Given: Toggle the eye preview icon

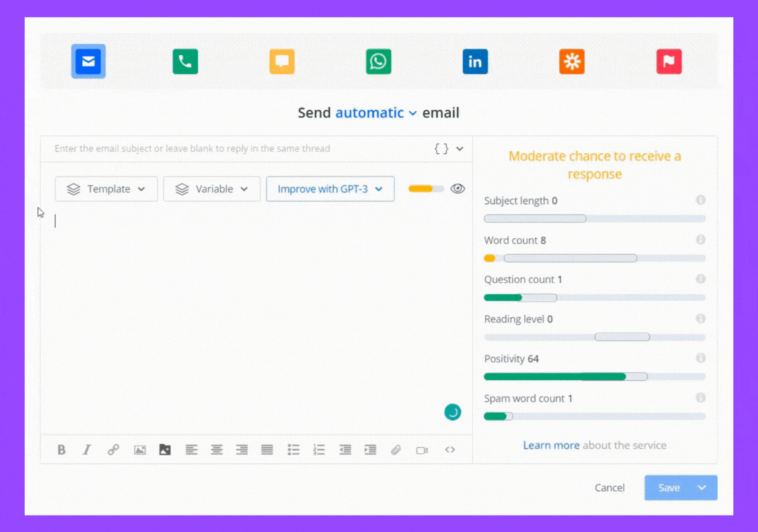Looking at the screenshot, I should (458, 188).
